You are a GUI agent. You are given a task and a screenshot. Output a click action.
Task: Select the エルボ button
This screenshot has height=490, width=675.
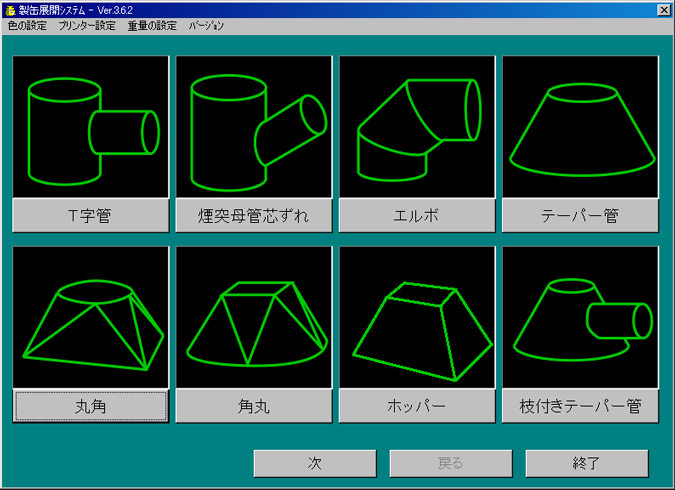point(417,215)
